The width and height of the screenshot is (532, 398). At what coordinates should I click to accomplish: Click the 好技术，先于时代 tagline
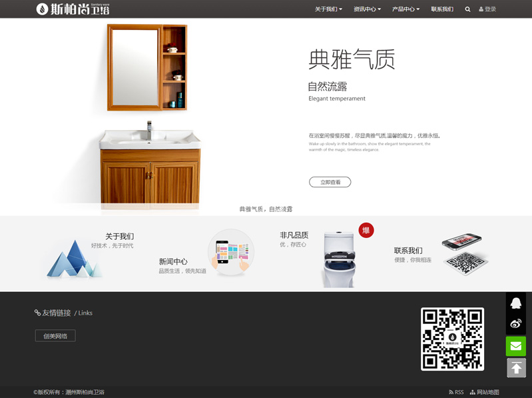tap(112, 245)
